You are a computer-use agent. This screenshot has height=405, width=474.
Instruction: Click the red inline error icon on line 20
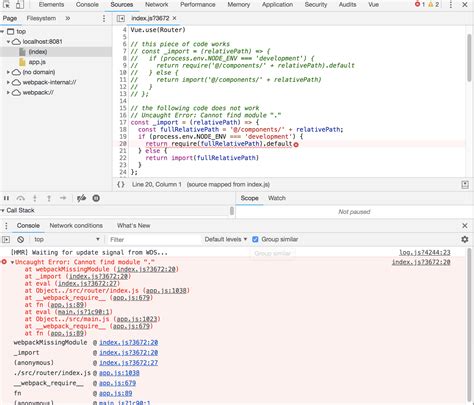(x=296, y=144)
